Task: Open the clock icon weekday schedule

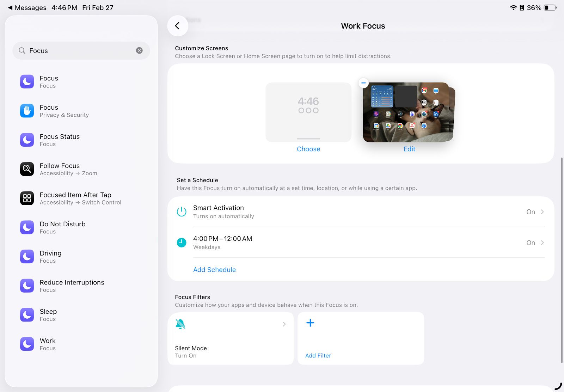Action: 182,243
